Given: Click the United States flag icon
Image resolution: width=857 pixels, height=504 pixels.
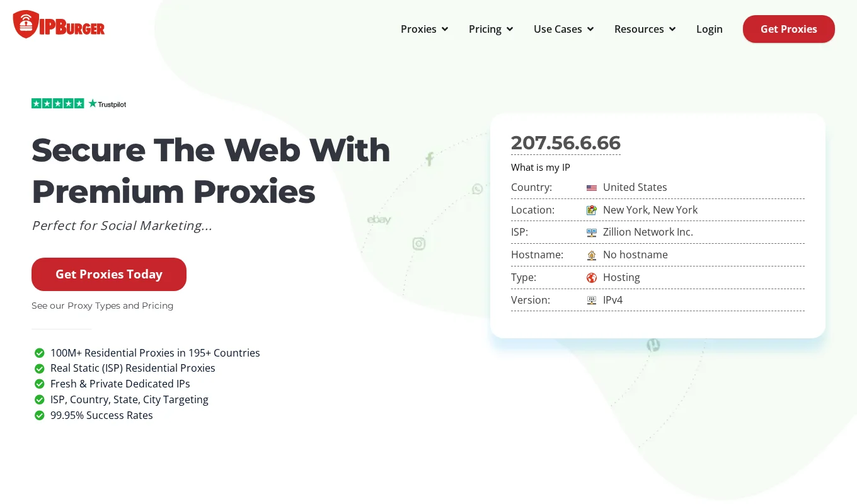Looking at the screenshot, I should 591,188.
